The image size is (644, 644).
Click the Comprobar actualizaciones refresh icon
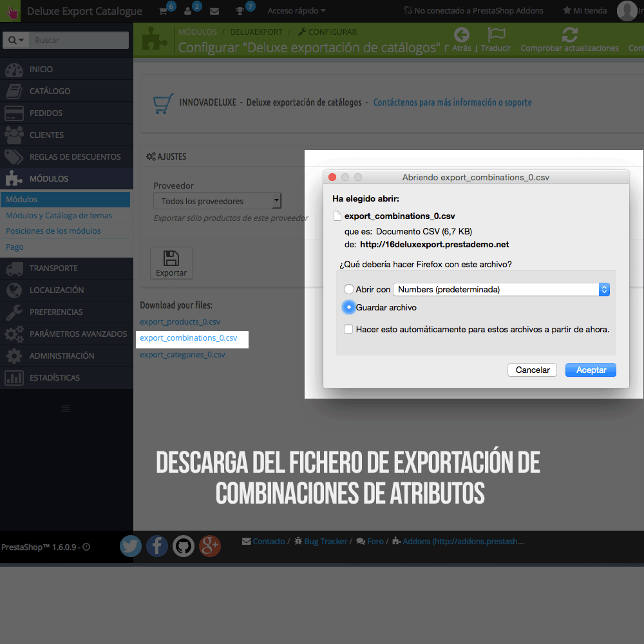tap(570, 35)
